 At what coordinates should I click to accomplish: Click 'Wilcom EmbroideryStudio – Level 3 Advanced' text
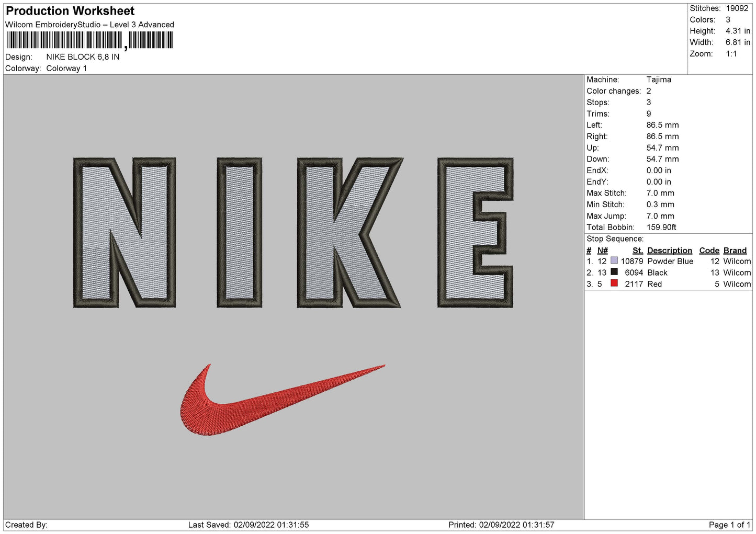coord(89,25)
